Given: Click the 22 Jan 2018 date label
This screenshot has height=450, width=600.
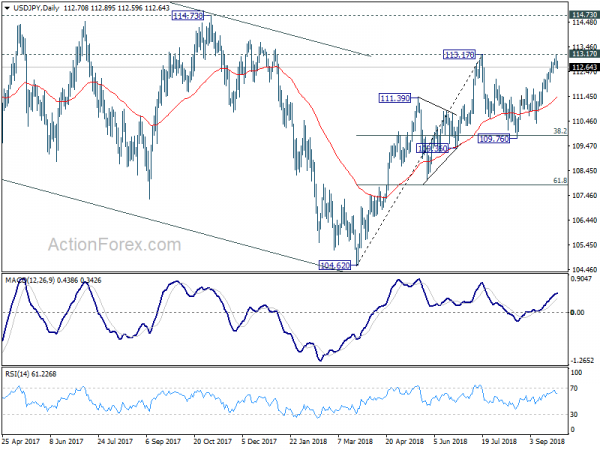Looking at the screenshot, I should pos(308,442).
